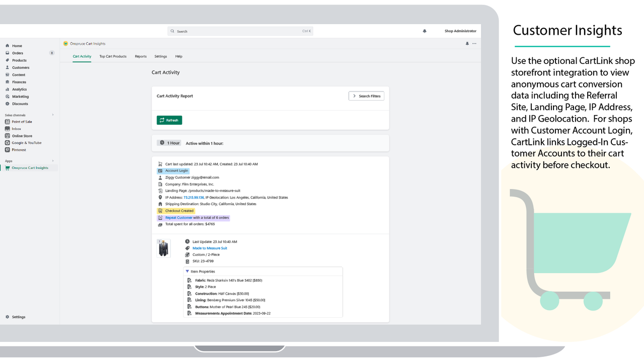644x362 pixels.
Task: Click the pin icon in app header
Action: [x=467, y=44]
